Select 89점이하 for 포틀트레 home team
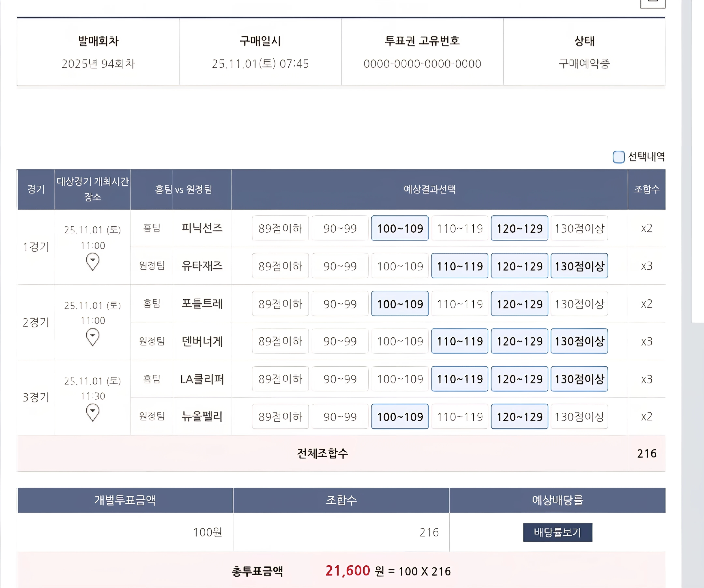The width and height of the screenshot is (704, 588). pyautogui.click(x=280, y=304)
